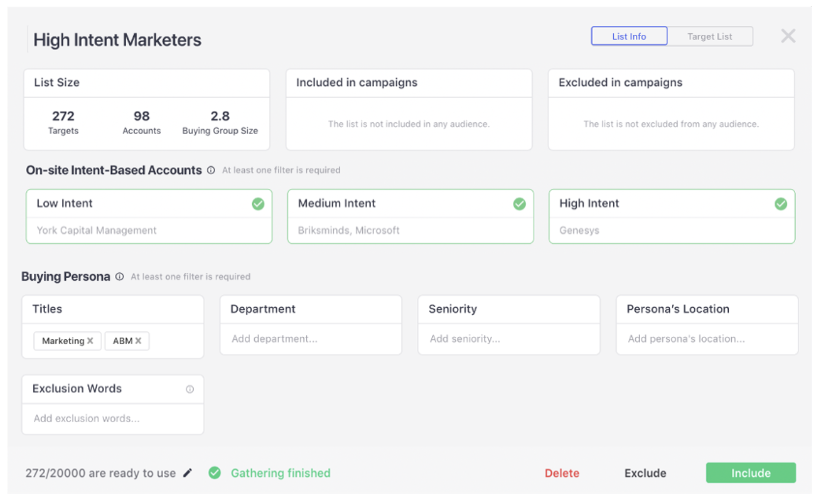821x504 pixels.
Task: Switch to the Target List tab
Action: (709, 36)
